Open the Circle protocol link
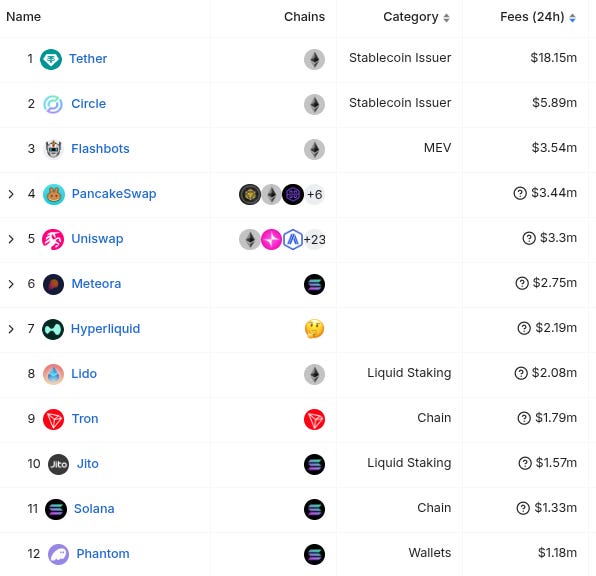The height and width of the screenshot is (576, 596). point(89,104)
